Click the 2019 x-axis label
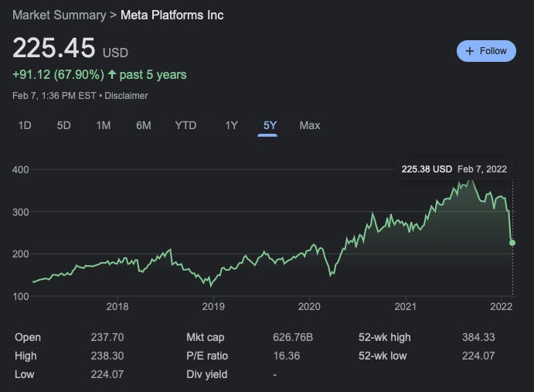This screenshot has height=392, width=534. (213, 306)
